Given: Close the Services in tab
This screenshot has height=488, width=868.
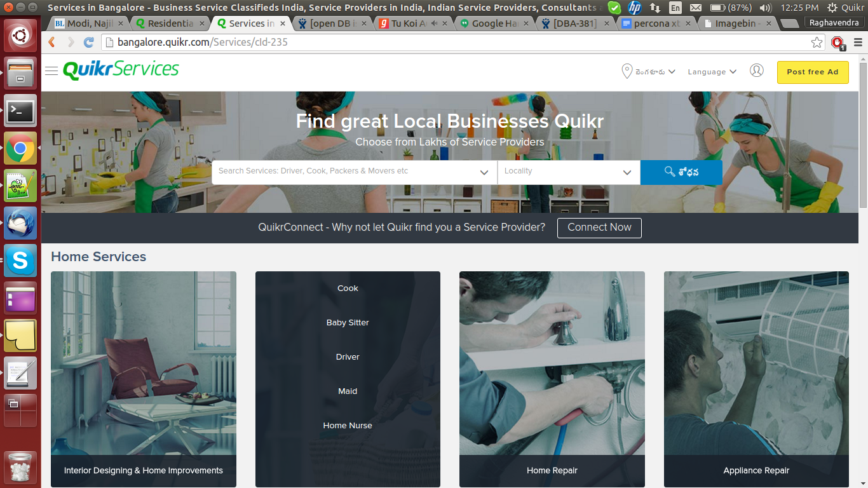Looking at the screenshot, I should (283, 24).
